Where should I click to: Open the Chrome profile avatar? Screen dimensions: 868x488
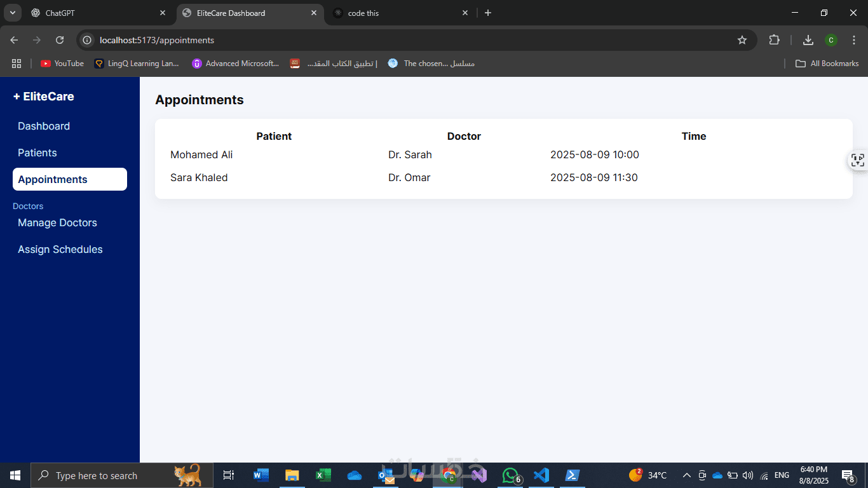pos(831,40)
